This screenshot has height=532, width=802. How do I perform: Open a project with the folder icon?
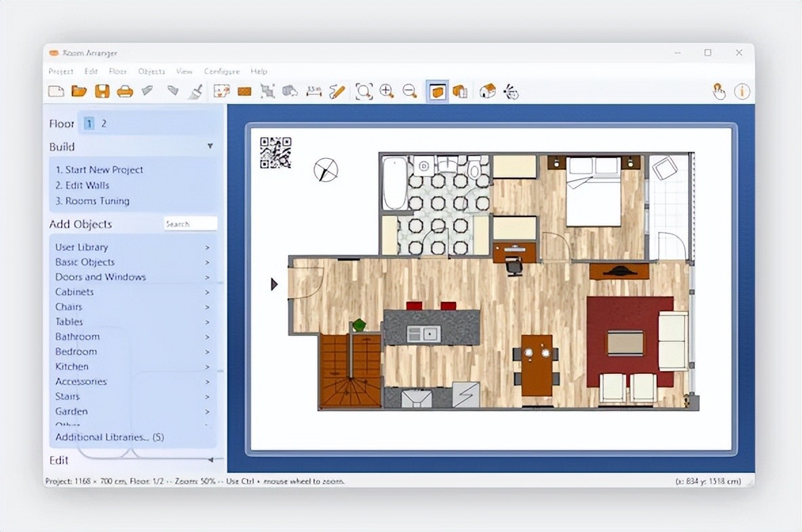[79, 92]
